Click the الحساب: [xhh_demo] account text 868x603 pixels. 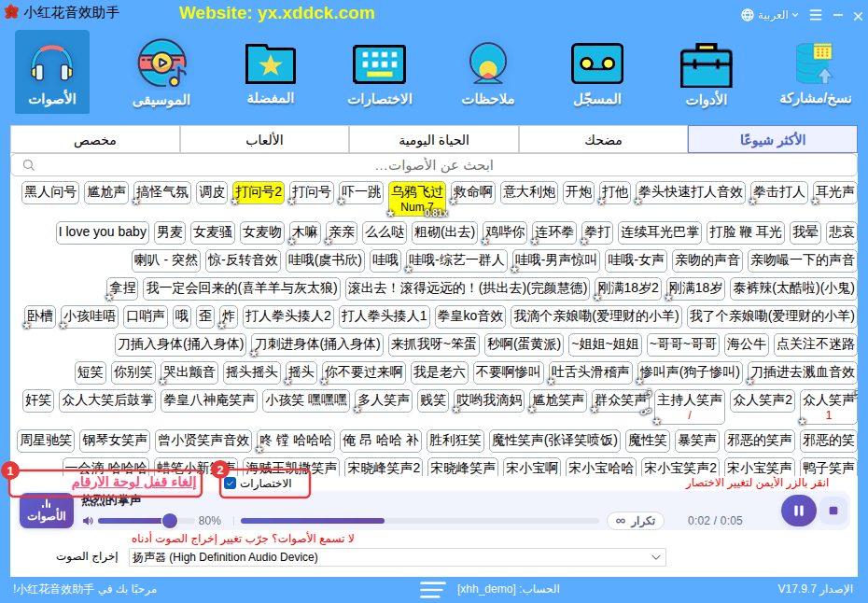coord(508,589)
